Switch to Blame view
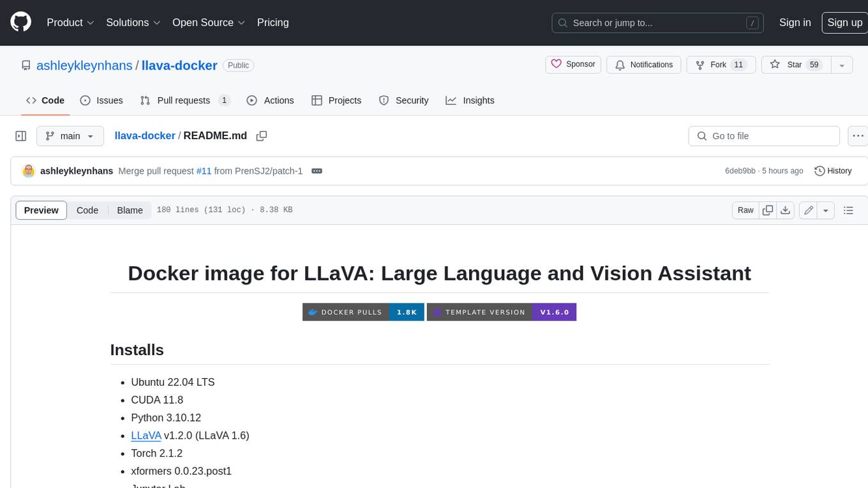Image resolution: width=868 pixels, height=488 pixels. point(130,210)
